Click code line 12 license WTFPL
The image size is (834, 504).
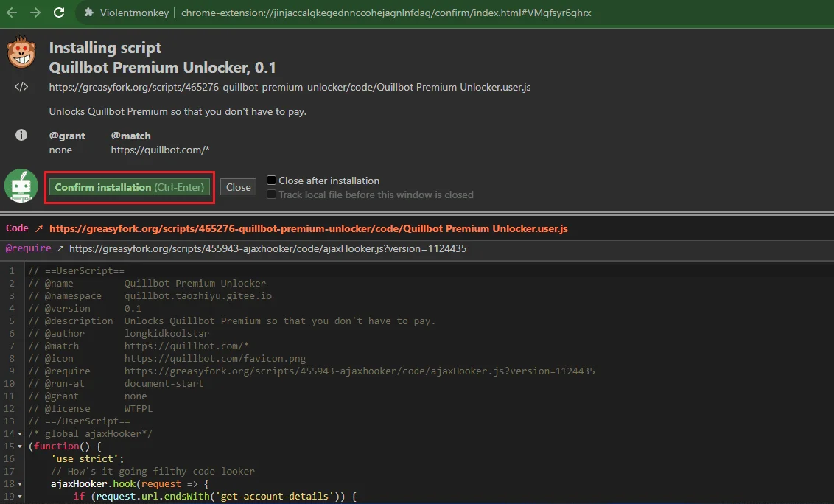point(139,409)
